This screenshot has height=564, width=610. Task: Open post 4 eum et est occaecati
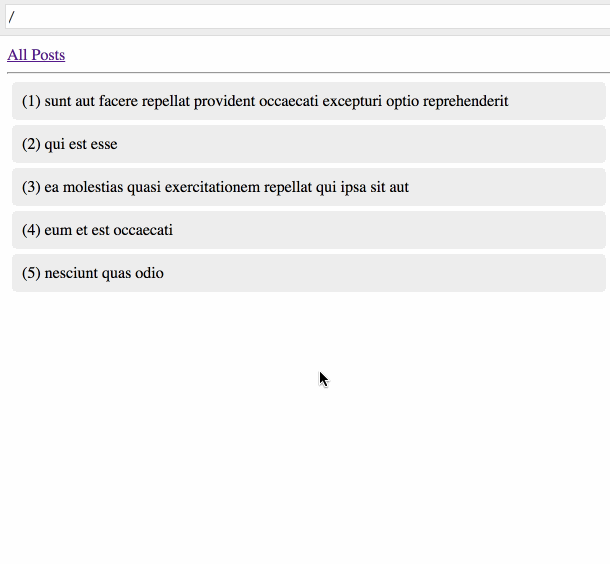coord(309,230)
